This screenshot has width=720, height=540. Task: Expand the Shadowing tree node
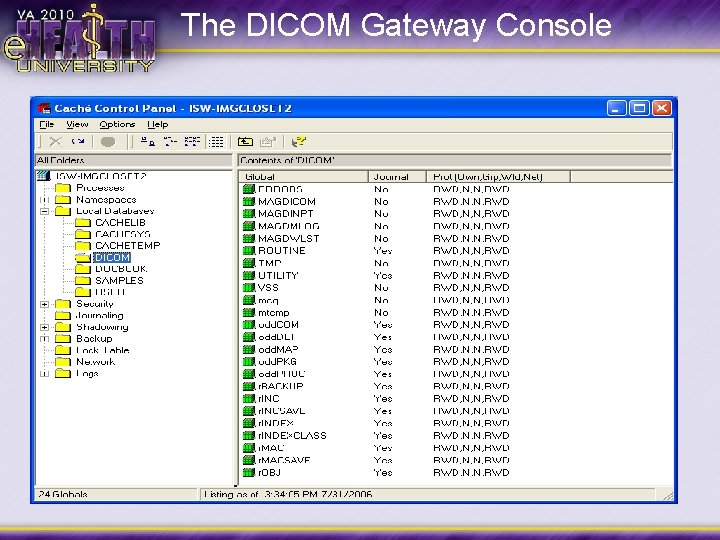(45, 327)
